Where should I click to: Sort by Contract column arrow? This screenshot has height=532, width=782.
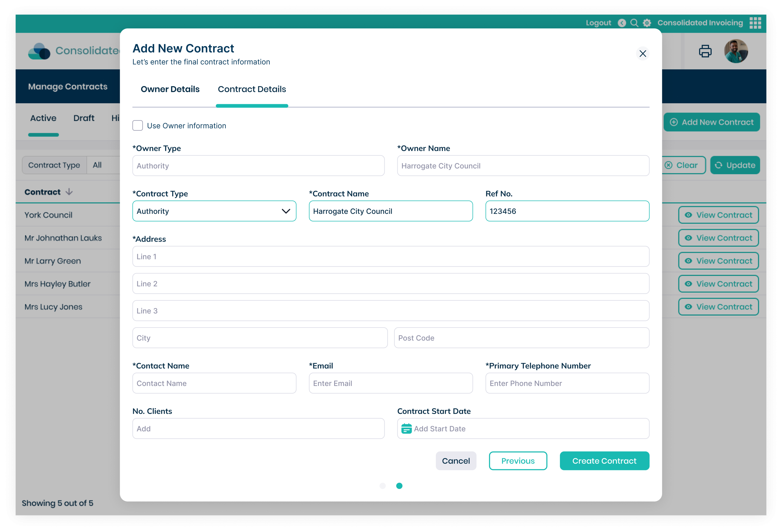pos(69,192)
